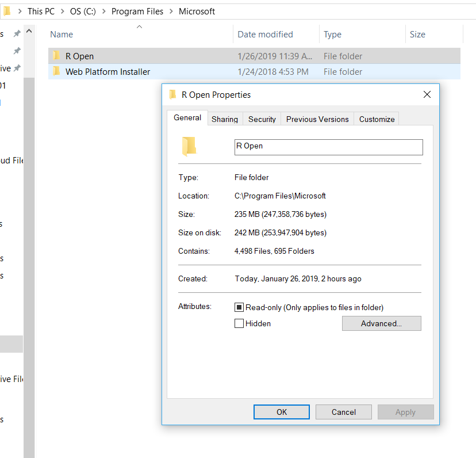476x458 pixels.
Task: Click the Cancel button
Action: click(x=344, y=412)
